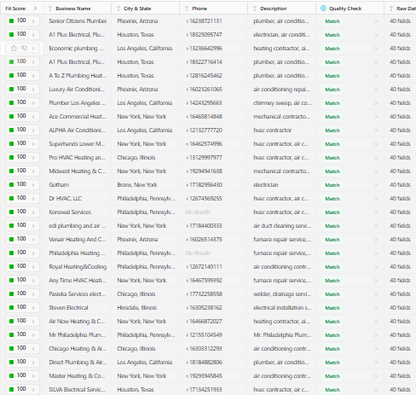Click the Fit Score 100 badge for SILVA Electrical
Image resolution: width=416 pixels, height=395 pixels.
(x=22, y=389)
